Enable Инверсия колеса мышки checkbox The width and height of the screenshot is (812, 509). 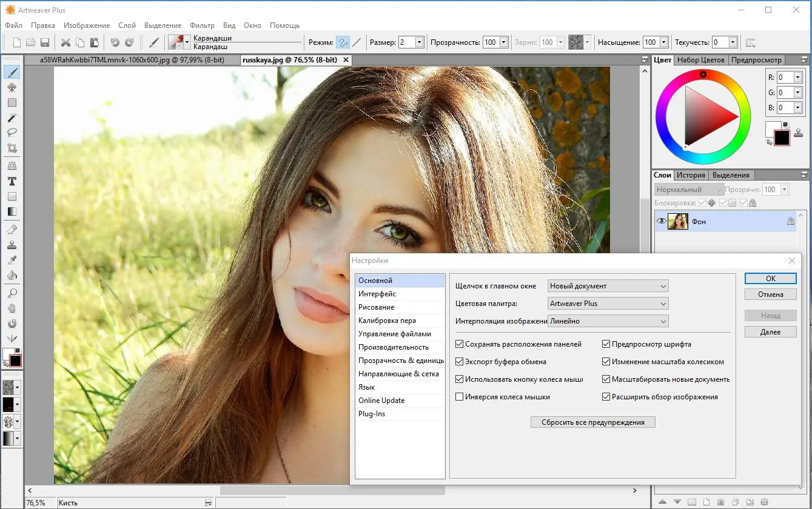[x=460, y=397]
